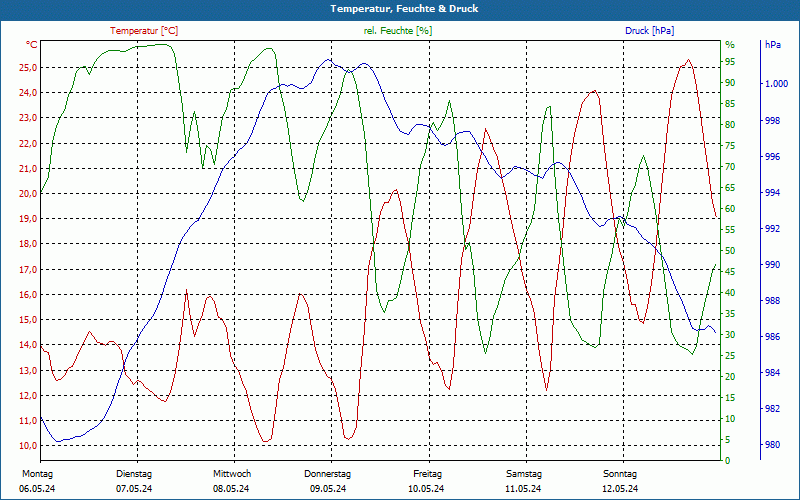Image resolution: width=800 pixels, height=500 pixels.
Task: Click temperature axis value 10,0
Action: (29, 446)
